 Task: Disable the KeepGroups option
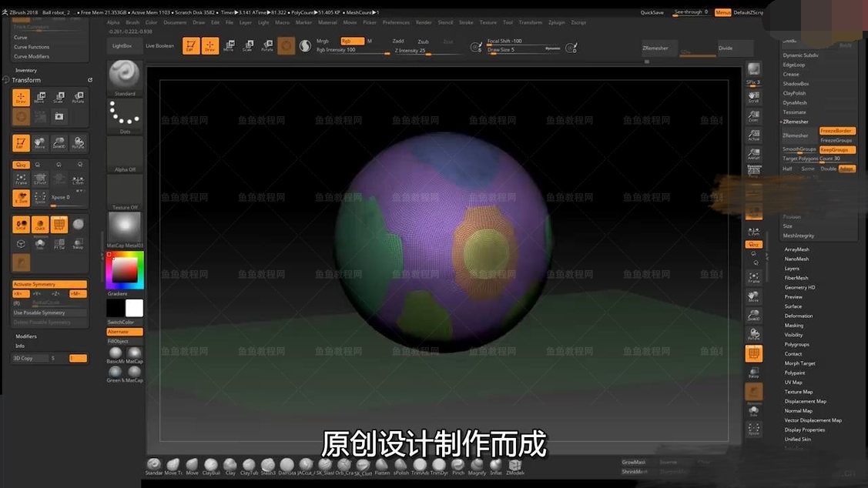tap(837, 149)
